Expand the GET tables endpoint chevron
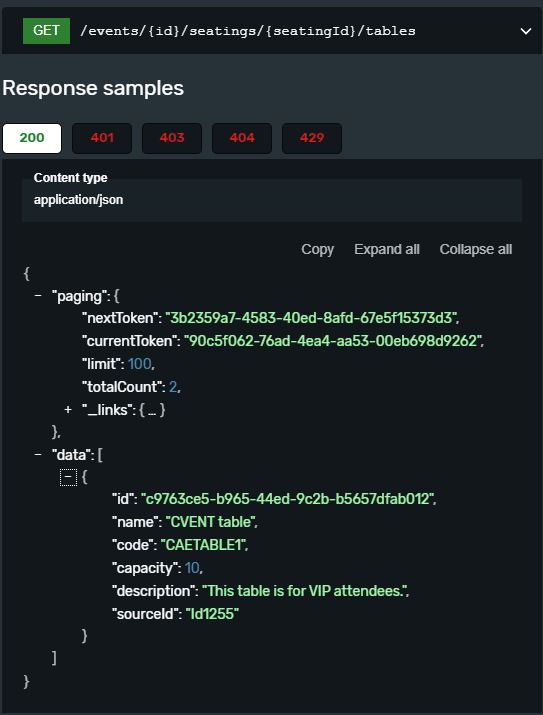 tap(526, 31)
